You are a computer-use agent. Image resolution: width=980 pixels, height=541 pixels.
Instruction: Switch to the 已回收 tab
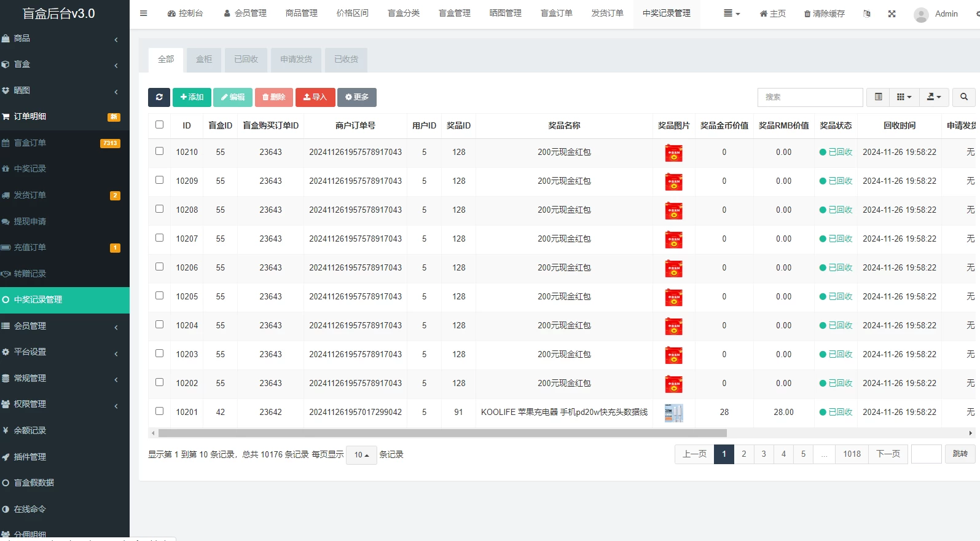[246, 60]
